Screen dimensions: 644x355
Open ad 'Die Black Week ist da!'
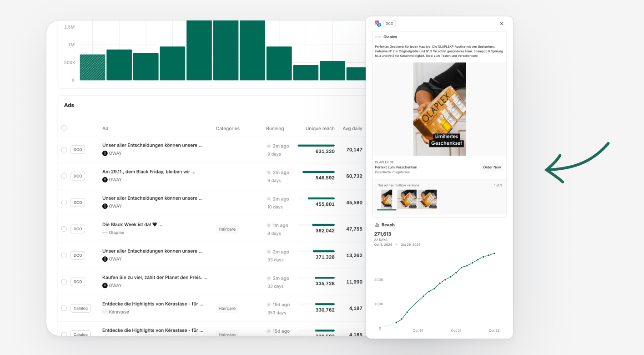(x=132, y=224)
